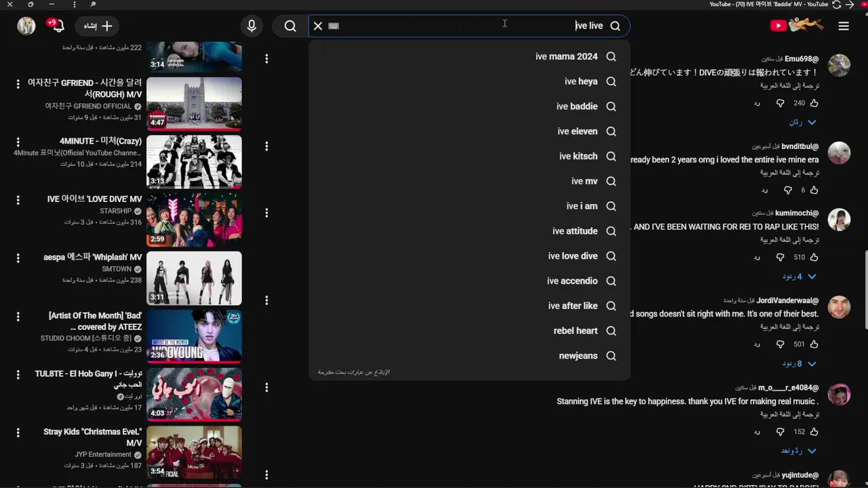Open the JYP Entertainment channel link
Screen dimensions: 868x488
103,455
